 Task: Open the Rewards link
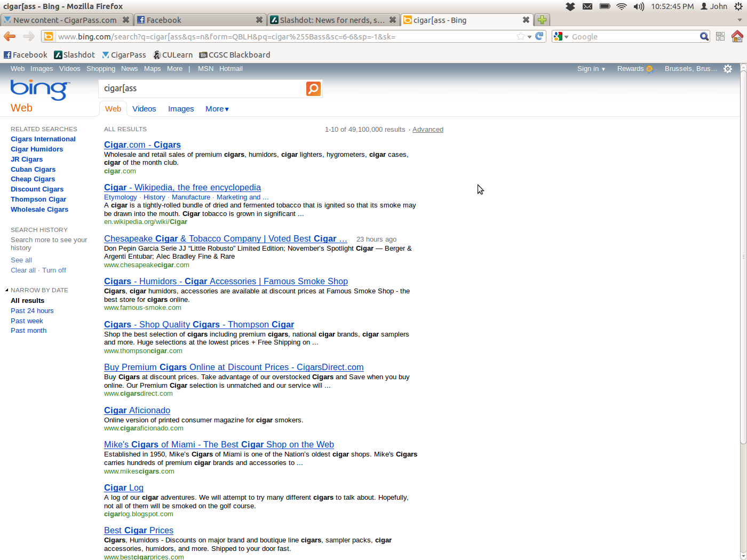point(634,69)
